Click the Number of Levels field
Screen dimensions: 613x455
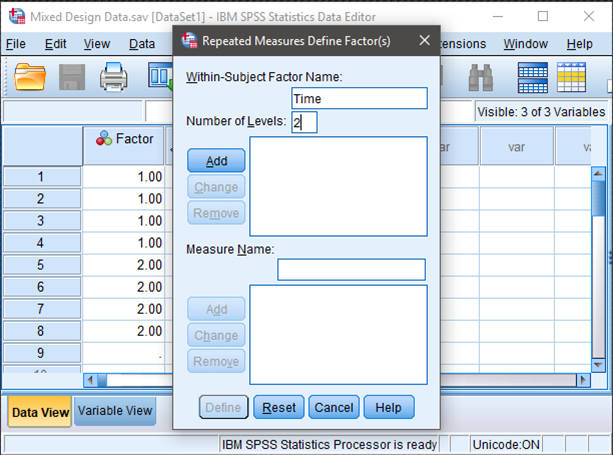coord(304,122)
